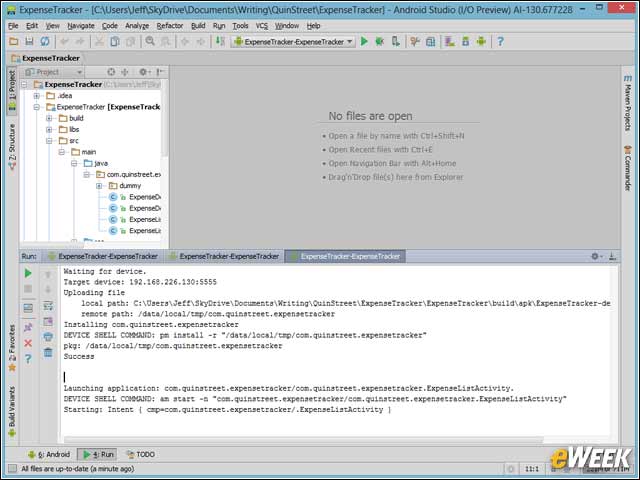This screenshot has height=480, width=640.
Task: Select the second ExpenseTracker-ExpenseTracker Run tab
Action: (224, 256)
